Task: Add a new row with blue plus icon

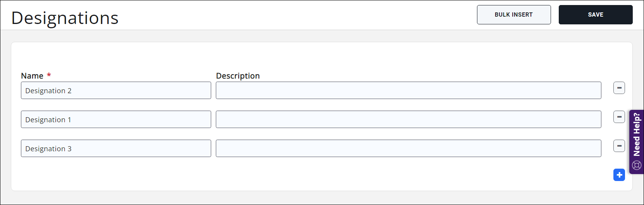Action: coord(619,175)
